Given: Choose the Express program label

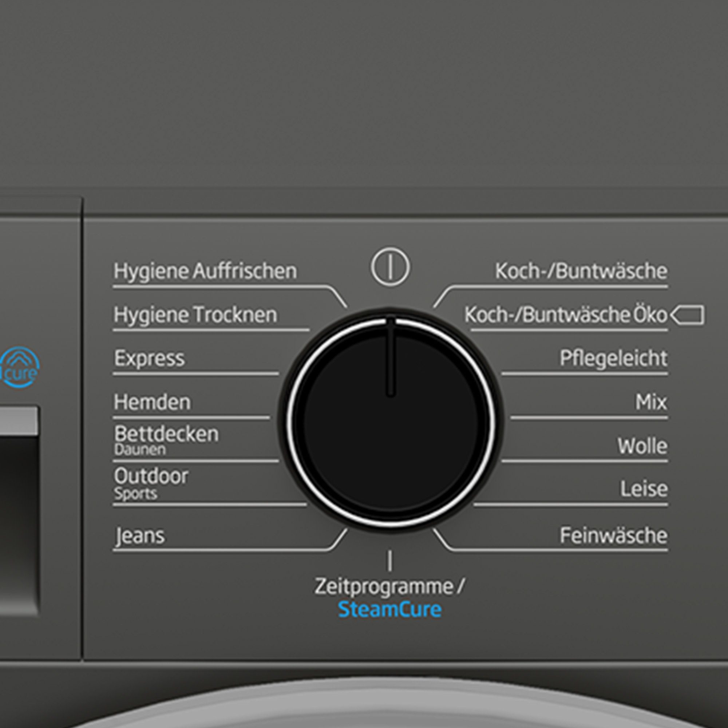Looking at the screenshot, I should 149,358.
